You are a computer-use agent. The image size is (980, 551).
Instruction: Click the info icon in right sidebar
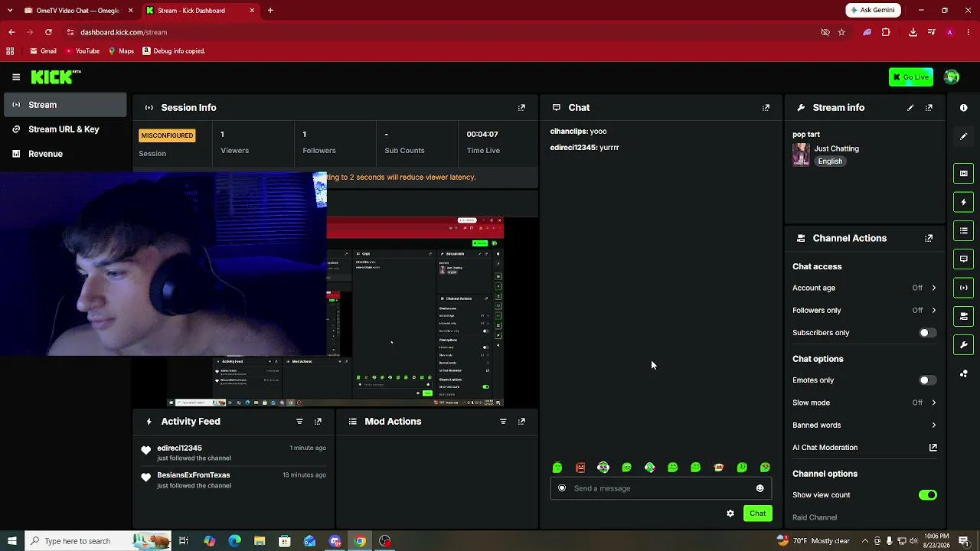tap(963, 108)
